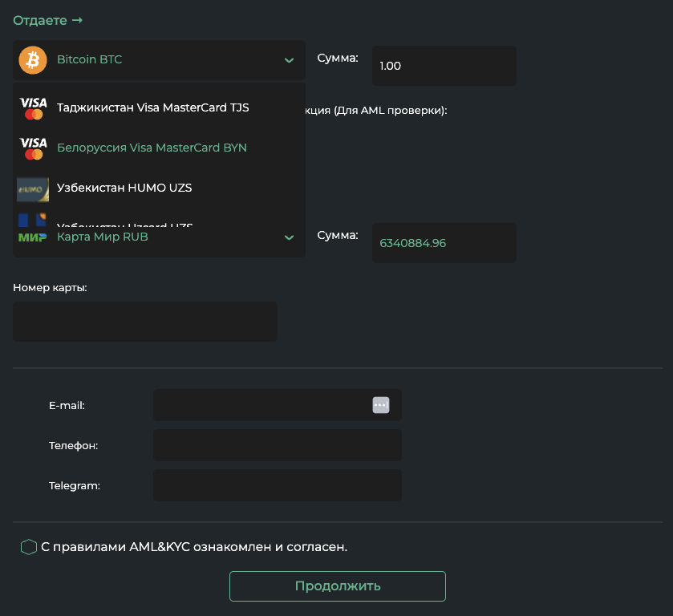This screenshot has width=673, height=616.
Task: Click the Номер карты label
Action: [50, 288]
